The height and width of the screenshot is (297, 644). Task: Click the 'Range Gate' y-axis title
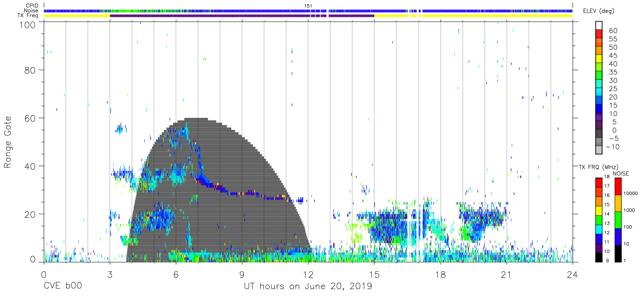coord(8,142)
